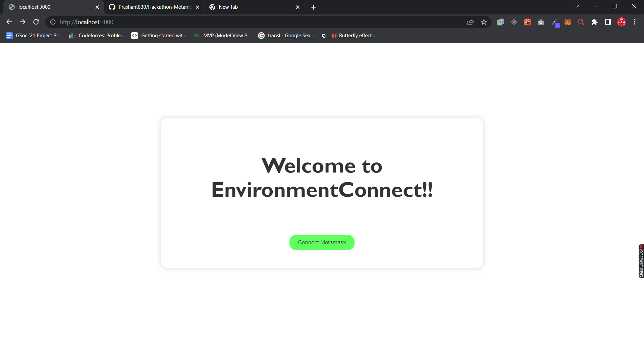Close the localhost:3000 tab
This screenshot has width=644, height=340.
tap(97, 7)
